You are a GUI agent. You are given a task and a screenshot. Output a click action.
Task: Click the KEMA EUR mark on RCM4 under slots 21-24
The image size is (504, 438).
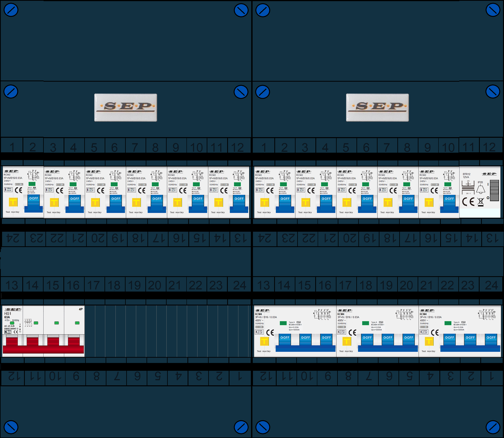424,332
